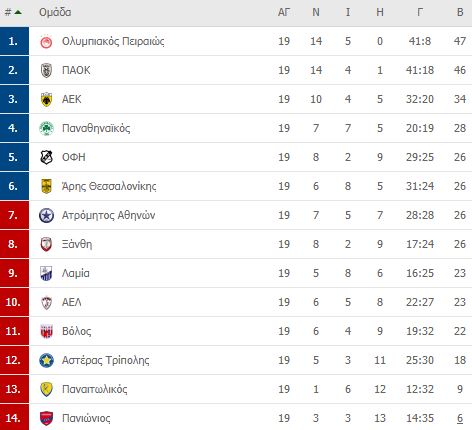This screenshot has height=430, width=472.
Task: Sort standings by the Β points header
Action: (460, 12)
